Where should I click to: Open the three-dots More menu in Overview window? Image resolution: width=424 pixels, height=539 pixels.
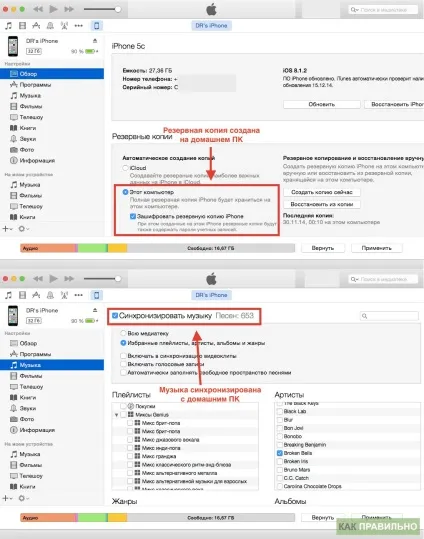(x=79, y=25)
